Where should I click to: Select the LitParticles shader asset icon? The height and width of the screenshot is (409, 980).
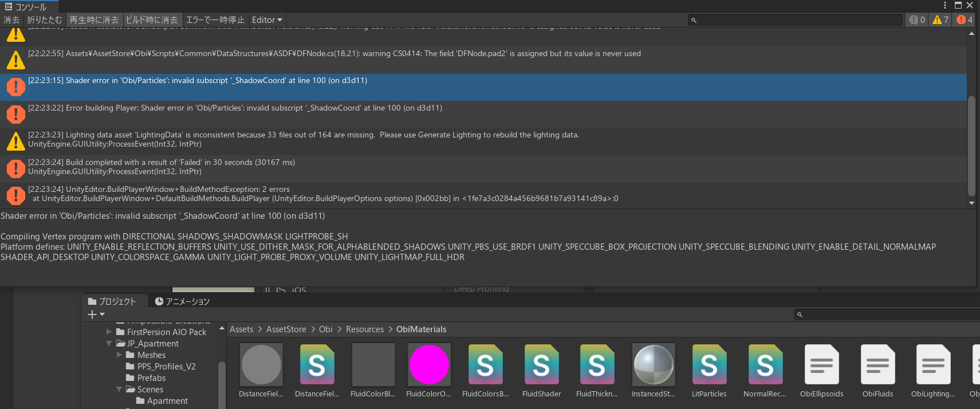pos(709,365)
